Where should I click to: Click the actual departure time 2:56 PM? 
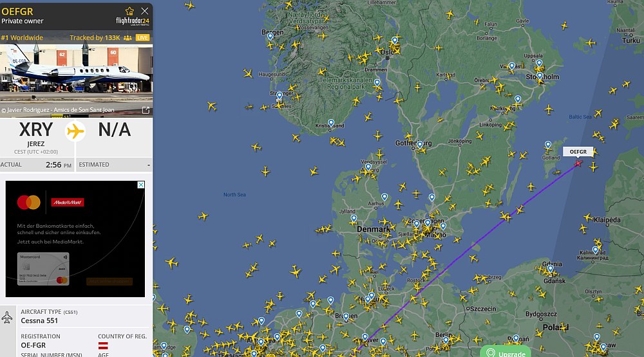coord(59,165)
